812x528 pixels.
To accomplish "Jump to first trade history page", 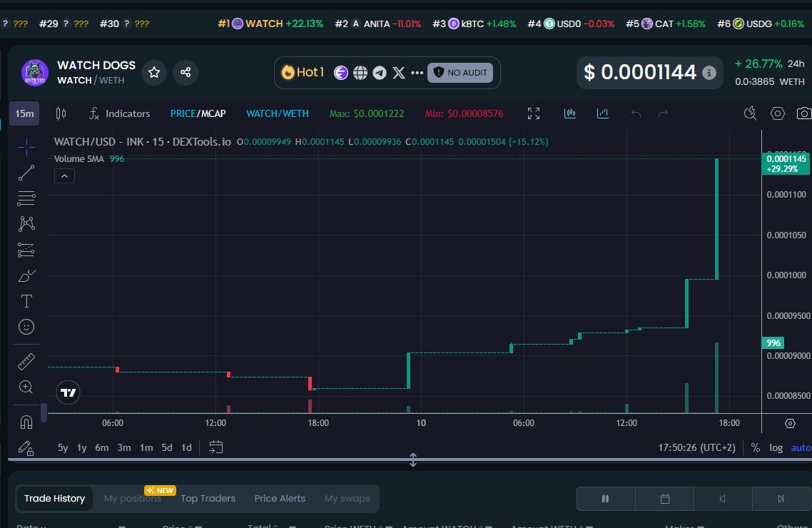I will click(x=723, y=499).
